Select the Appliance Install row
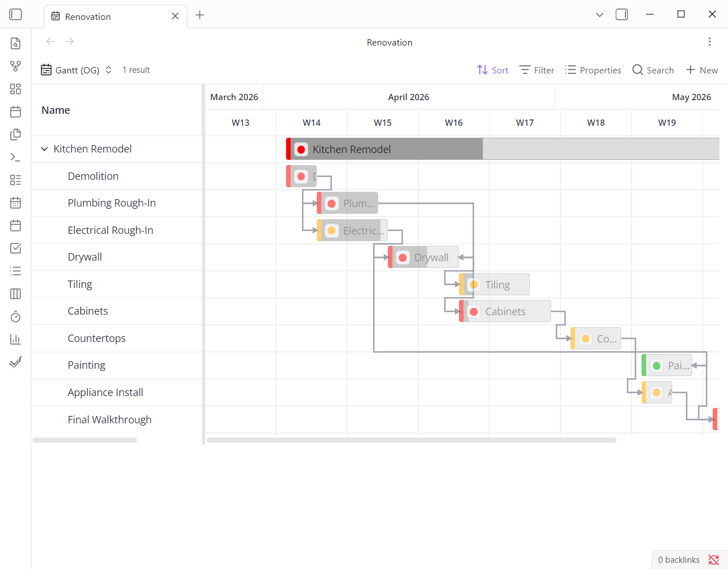 [x=117, y=393]
